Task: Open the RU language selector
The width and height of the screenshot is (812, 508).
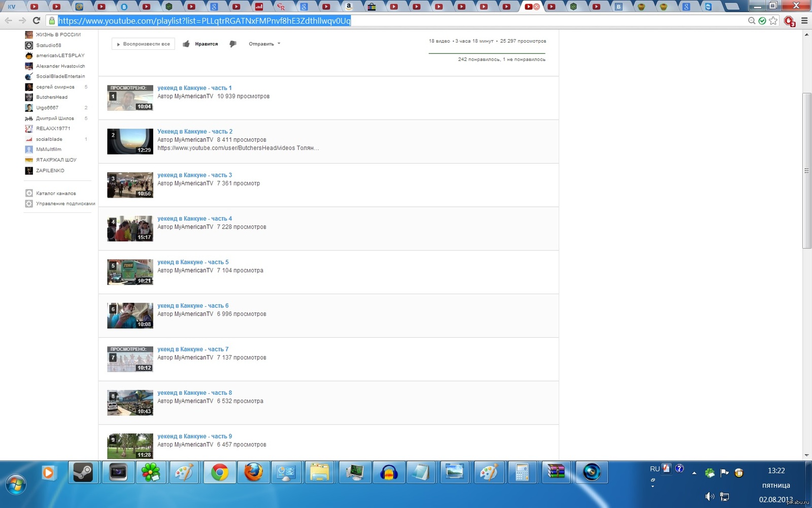Action: (655, 469)
